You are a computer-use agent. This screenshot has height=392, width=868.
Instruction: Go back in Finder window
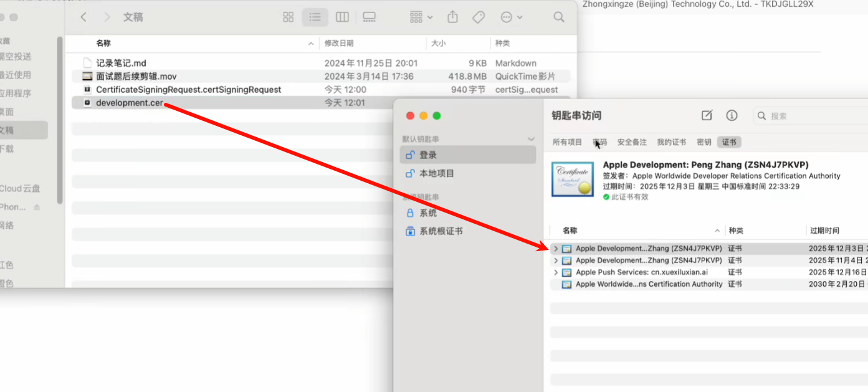83,17
